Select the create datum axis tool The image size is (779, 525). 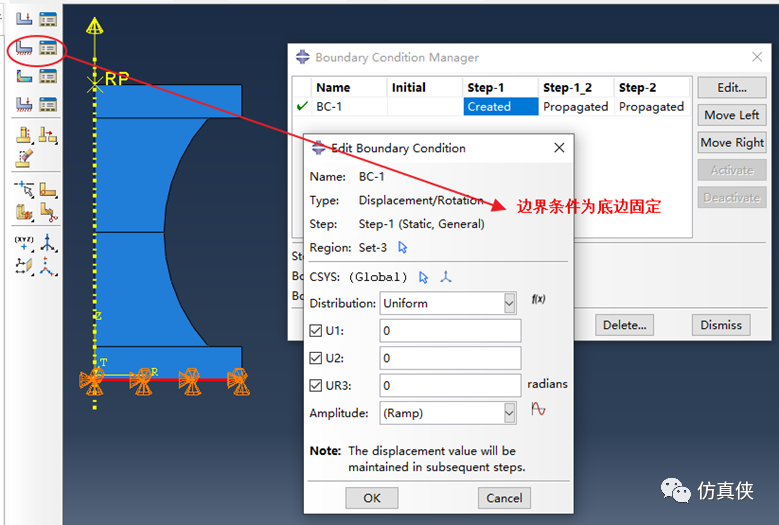pyautogui.click(x=48, y=243)
